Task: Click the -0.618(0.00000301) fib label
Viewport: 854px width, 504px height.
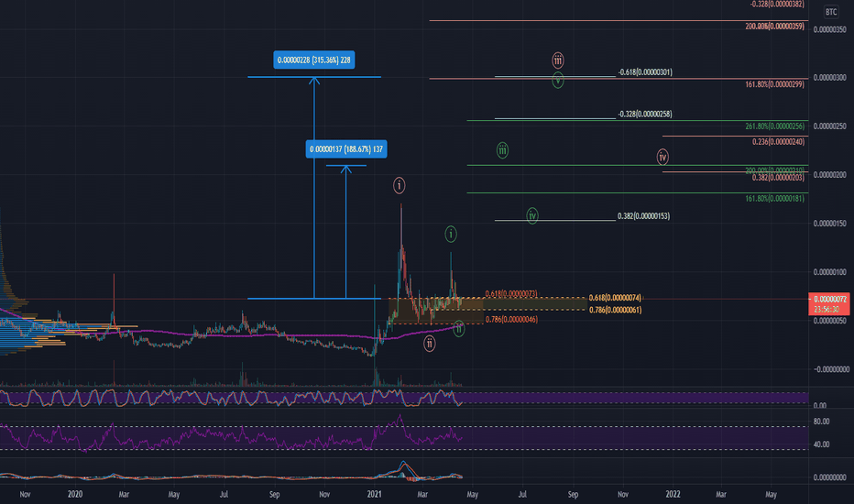Action: 645,71
